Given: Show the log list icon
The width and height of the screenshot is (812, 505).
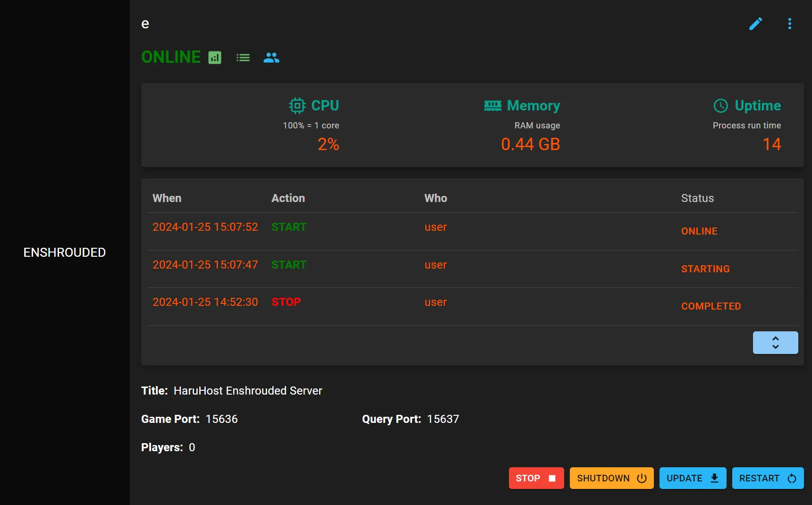Looking at the screenshot, I should tap(243, 58).
